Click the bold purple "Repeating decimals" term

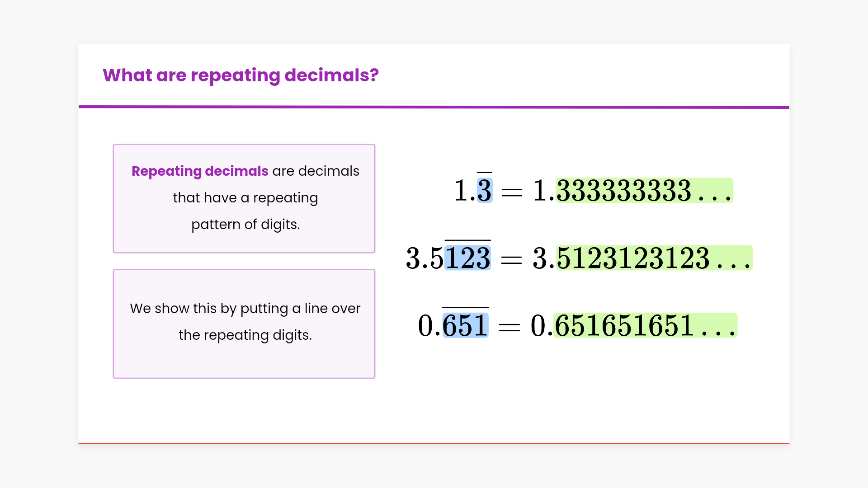(200, 171)
